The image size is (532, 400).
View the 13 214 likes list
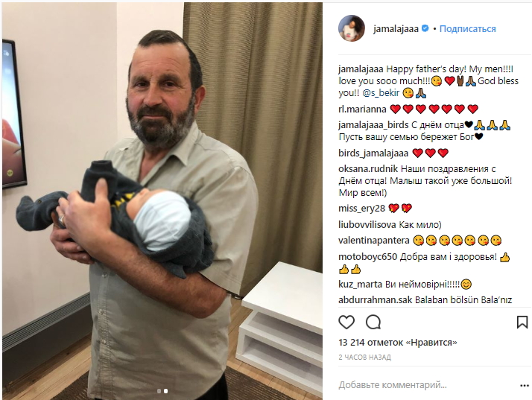(398, 343)
